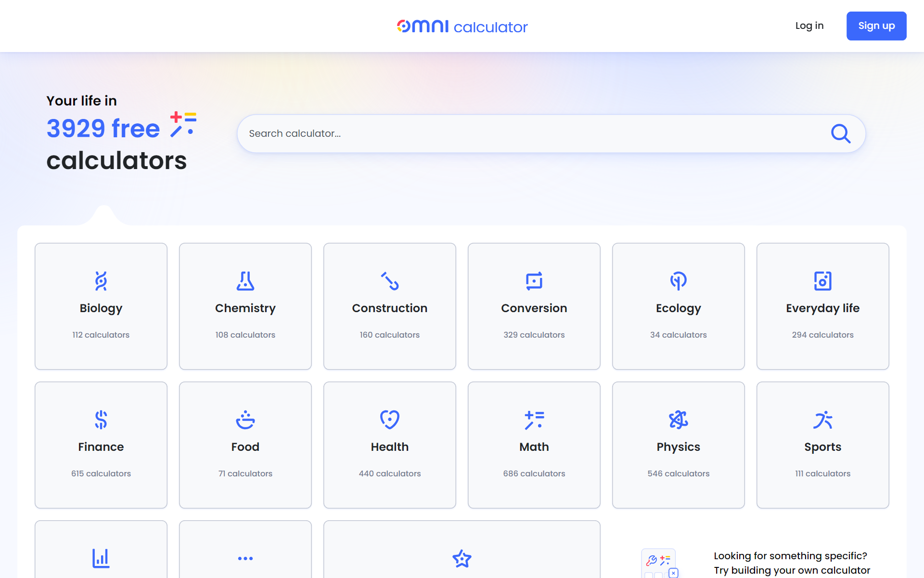Click the Biology DNA icon
924x578 pixels.
click(x=101, y=281)
